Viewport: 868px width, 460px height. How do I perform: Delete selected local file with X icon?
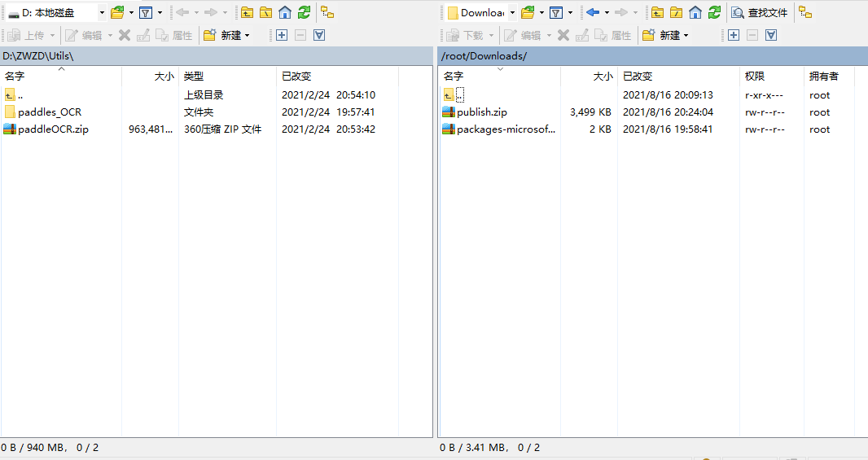[125, 36]
